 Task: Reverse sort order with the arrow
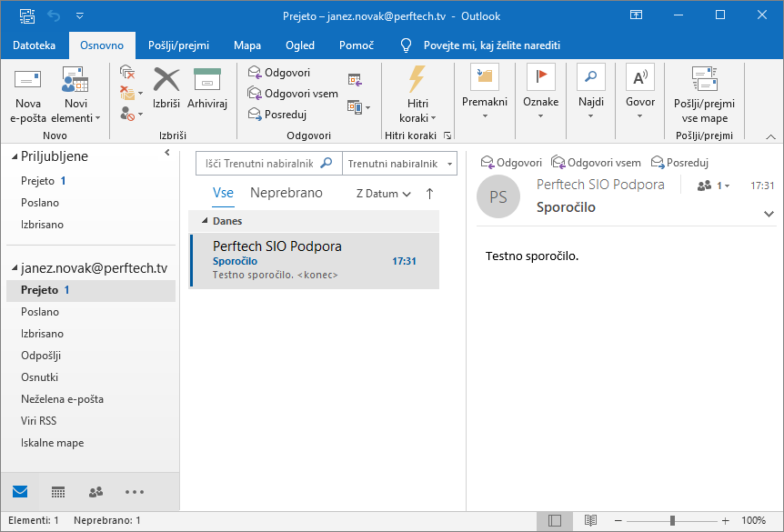pos(429,194)
